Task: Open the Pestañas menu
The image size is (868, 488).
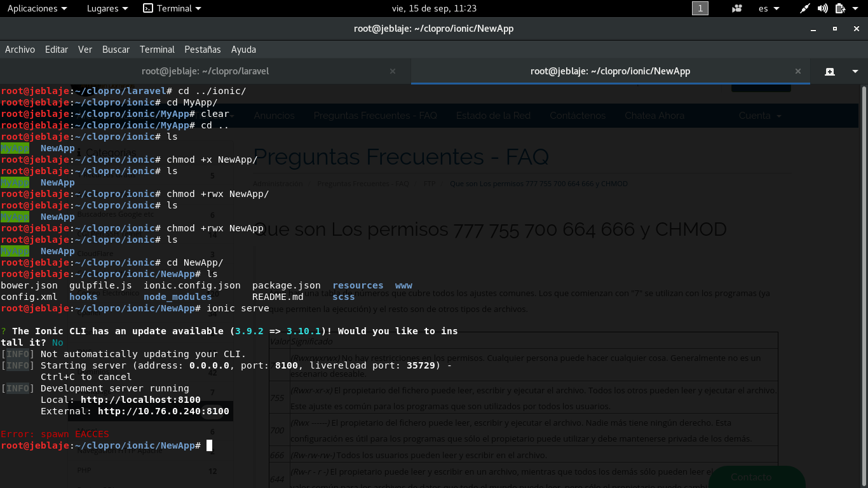Action: [203, 49]
